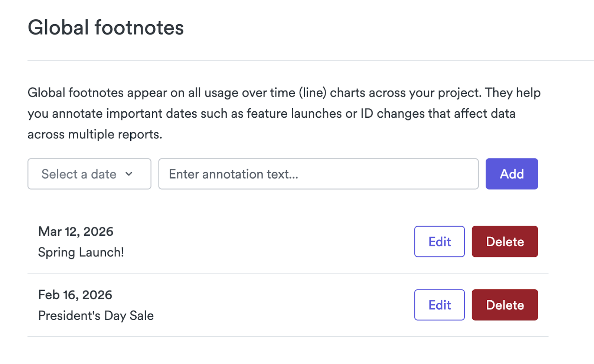The width and height of the screenshot is (594, 364).
Task: Open the "Select a date" dropdown
Action: click(89, 174)
